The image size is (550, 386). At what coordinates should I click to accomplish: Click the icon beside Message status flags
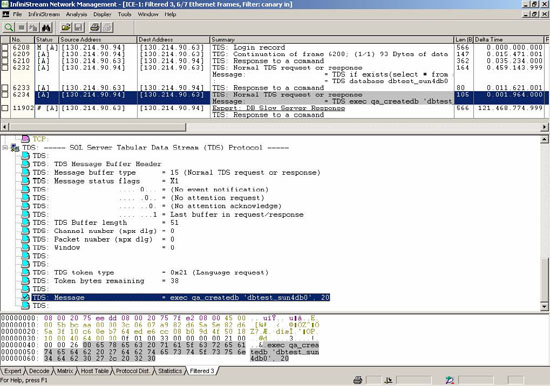point(25,181)
